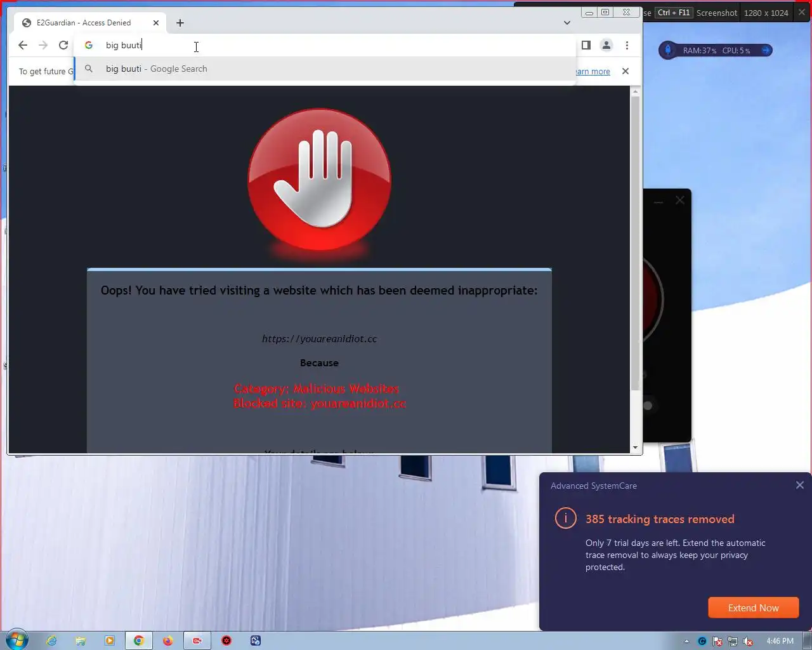Image resolution: width=812 pixels, height=650 pixels.
Task: Minimize the Chrome window
Action: (x=589, y=12)
